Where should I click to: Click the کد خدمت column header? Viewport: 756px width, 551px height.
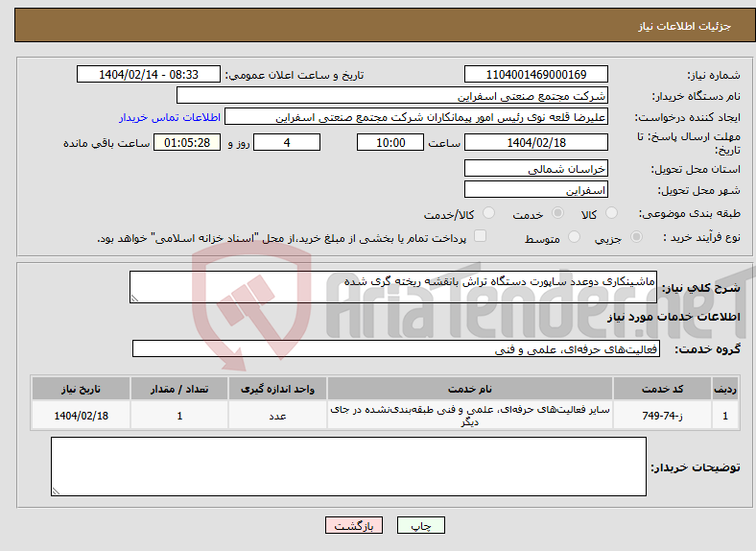(663, 389)
